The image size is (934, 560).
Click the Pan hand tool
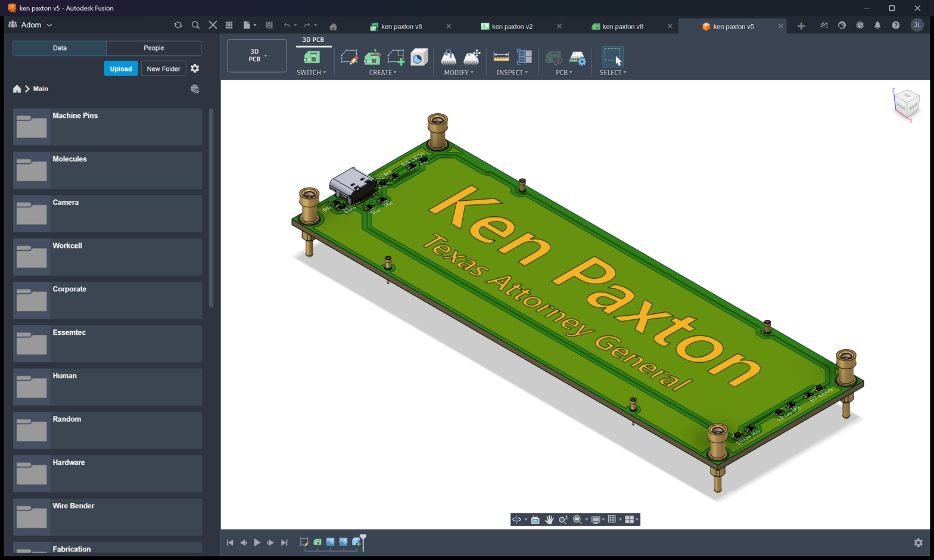[x=549, y=519]
